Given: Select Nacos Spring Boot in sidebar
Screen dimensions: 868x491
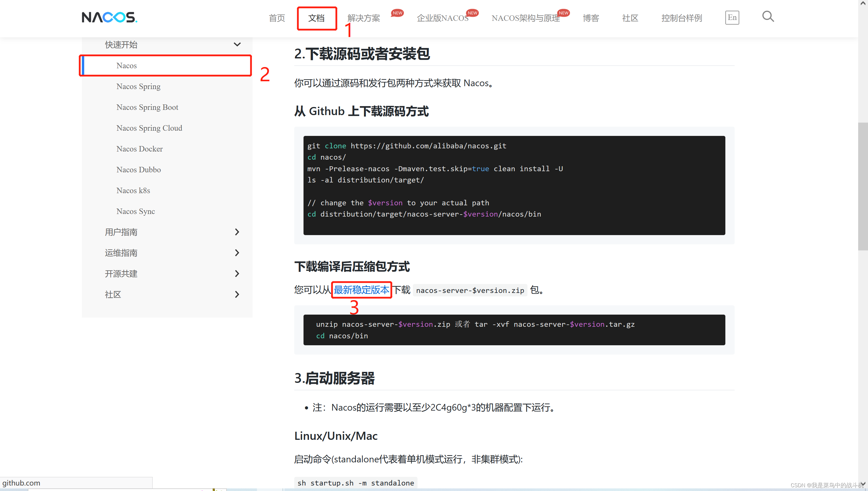Looking at the screenshot, I should coord(147,107).
